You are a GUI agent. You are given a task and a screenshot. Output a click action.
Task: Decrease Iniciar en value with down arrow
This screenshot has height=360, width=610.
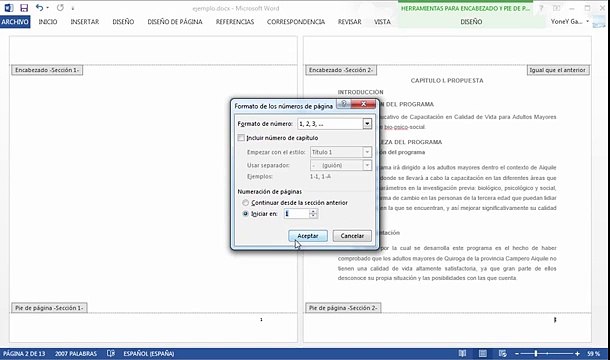[x=313, y=216]
